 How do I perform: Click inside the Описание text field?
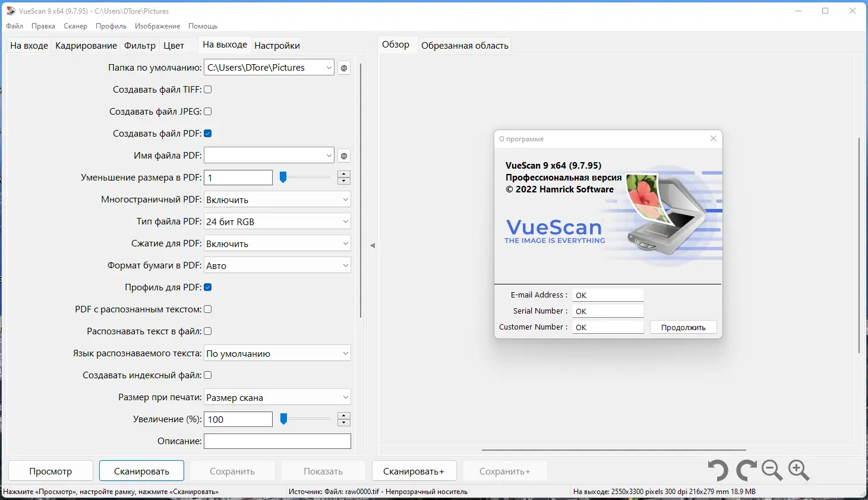[x=277, y=441]
